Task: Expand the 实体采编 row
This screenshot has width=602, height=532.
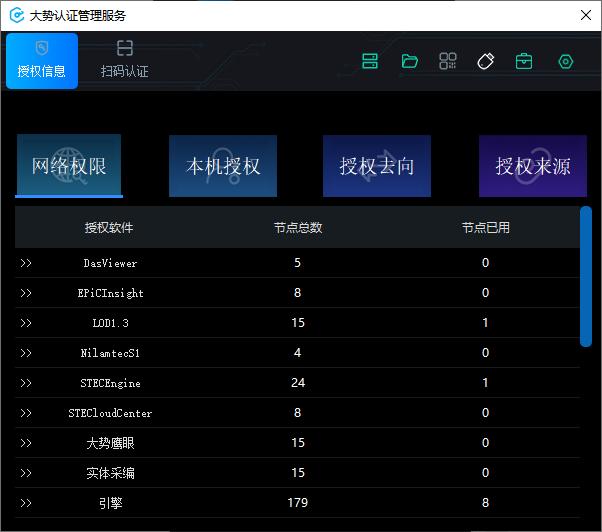Action: click(26, 473)
